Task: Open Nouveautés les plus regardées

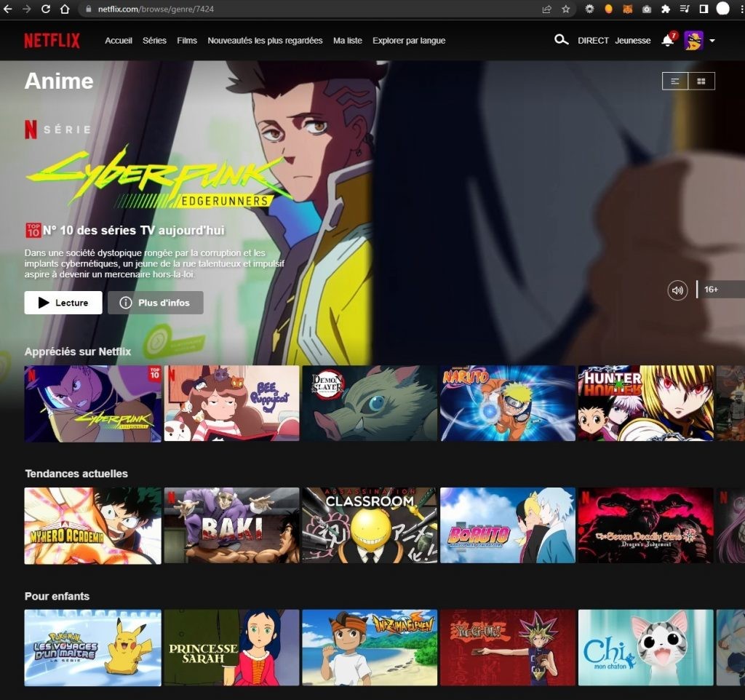Action: (265, 41)
